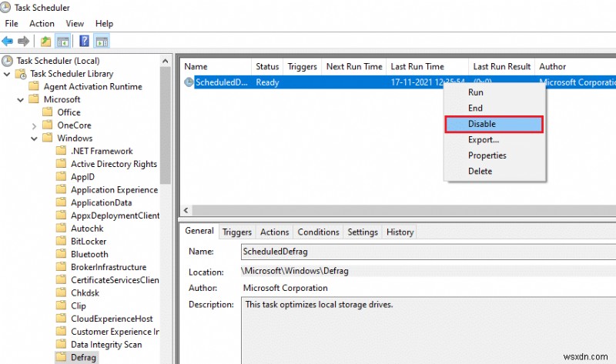The width and height of the screenshot is (616, 364).
Task: Toggle the Show/Hide Action Pane icon
Action: pos(102,41)
